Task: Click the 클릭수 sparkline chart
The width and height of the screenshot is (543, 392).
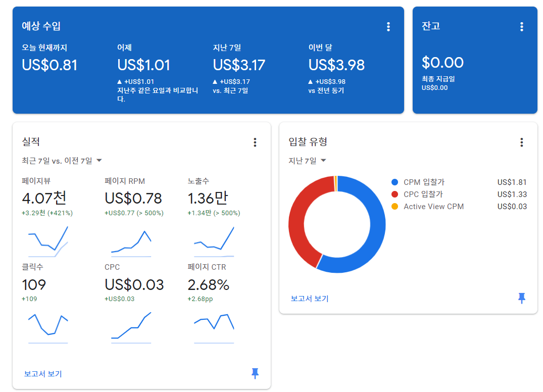Action: [x=48, y=328]
